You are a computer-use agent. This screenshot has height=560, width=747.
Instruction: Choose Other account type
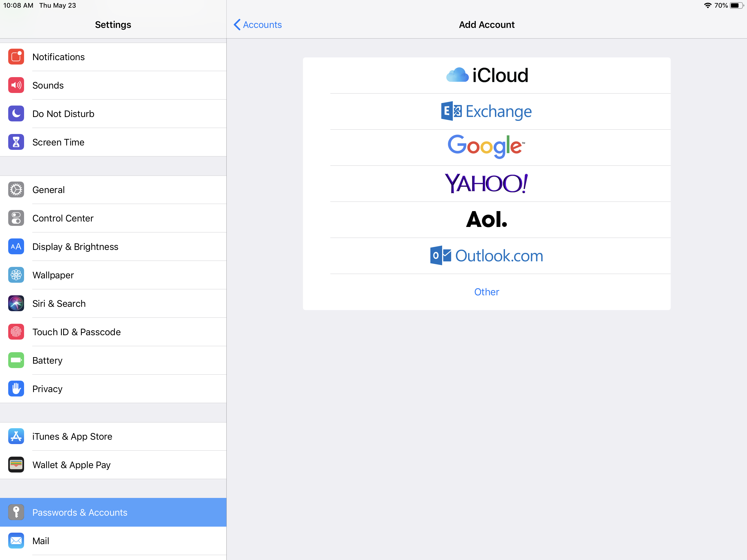[x=486, y=291]
